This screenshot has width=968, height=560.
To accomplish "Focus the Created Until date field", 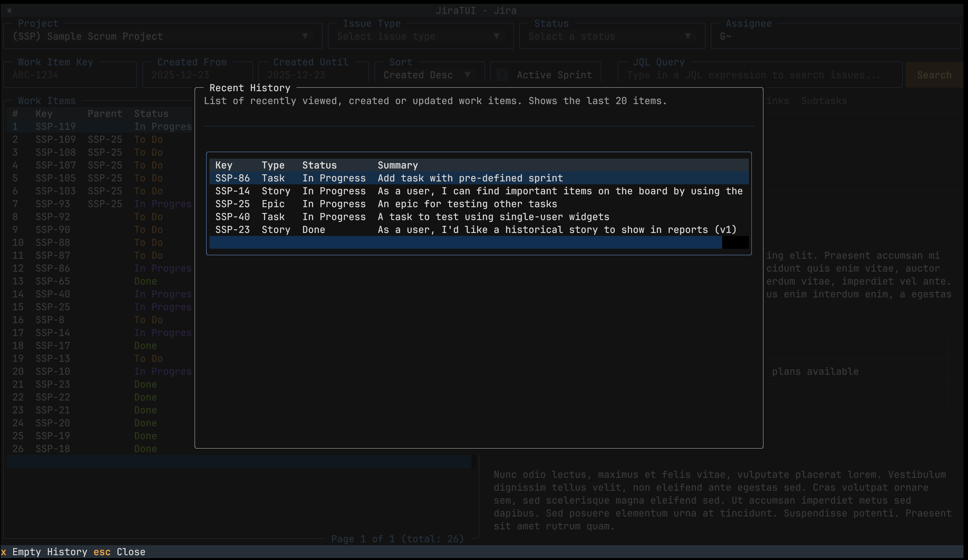I will (314, 75).
